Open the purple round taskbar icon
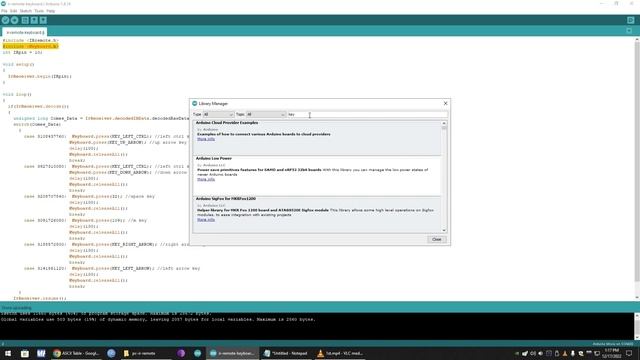Screen dimensions: 640x360 coord(181,353)
